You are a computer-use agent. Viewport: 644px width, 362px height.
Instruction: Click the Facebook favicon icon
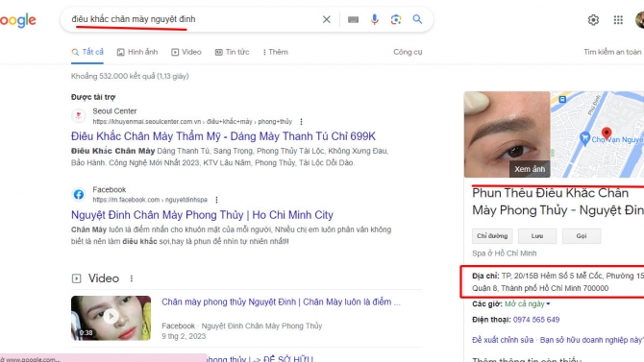click(79, 194)
